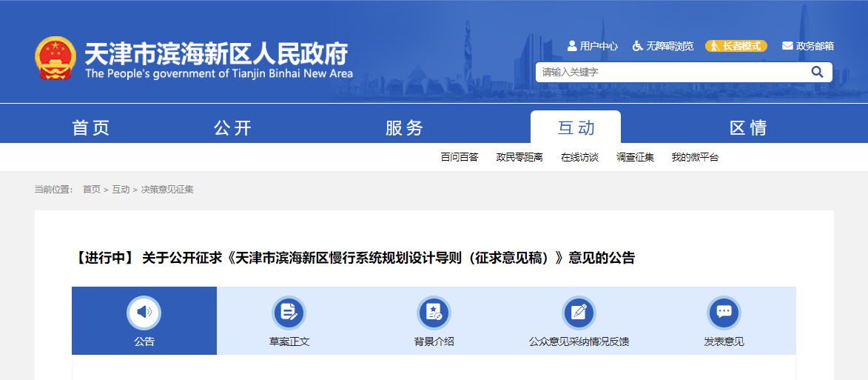Open 调查征集 submenu link

coord(635,157)
